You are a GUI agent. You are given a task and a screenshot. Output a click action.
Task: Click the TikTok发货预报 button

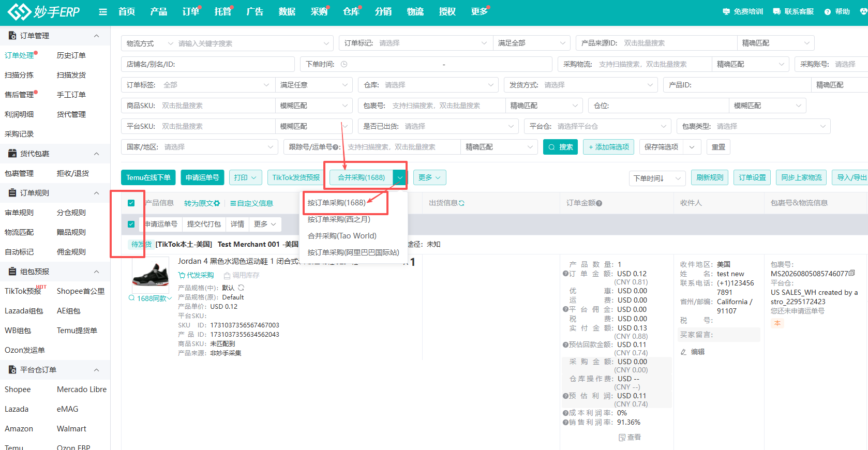[x=296, y=177]
